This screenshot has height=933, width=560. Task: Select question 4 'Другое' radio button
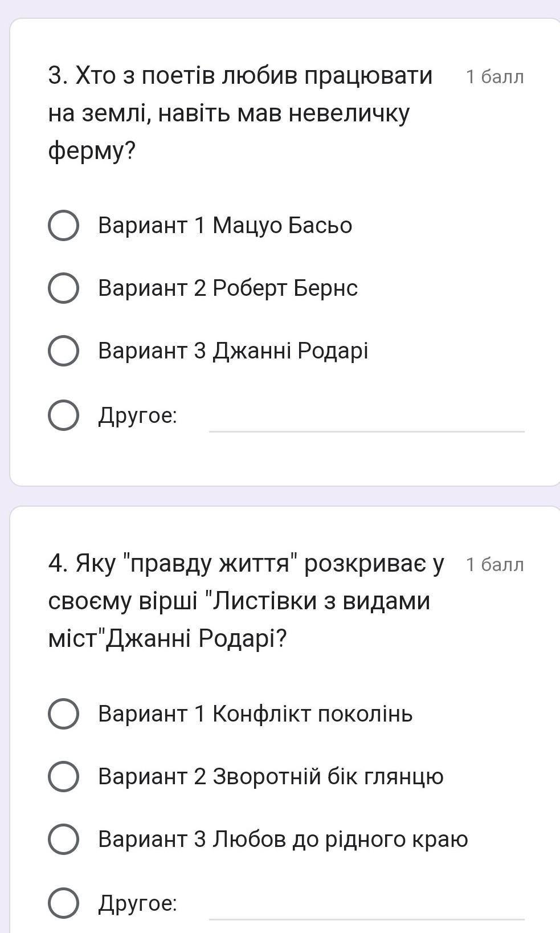coord(63,903)
